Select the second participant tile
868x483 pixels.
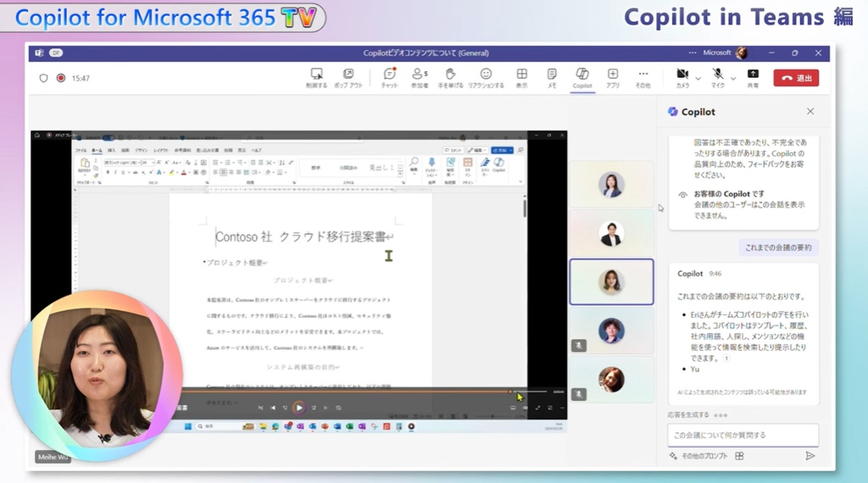pyautogui.click(x=611, y=234)
